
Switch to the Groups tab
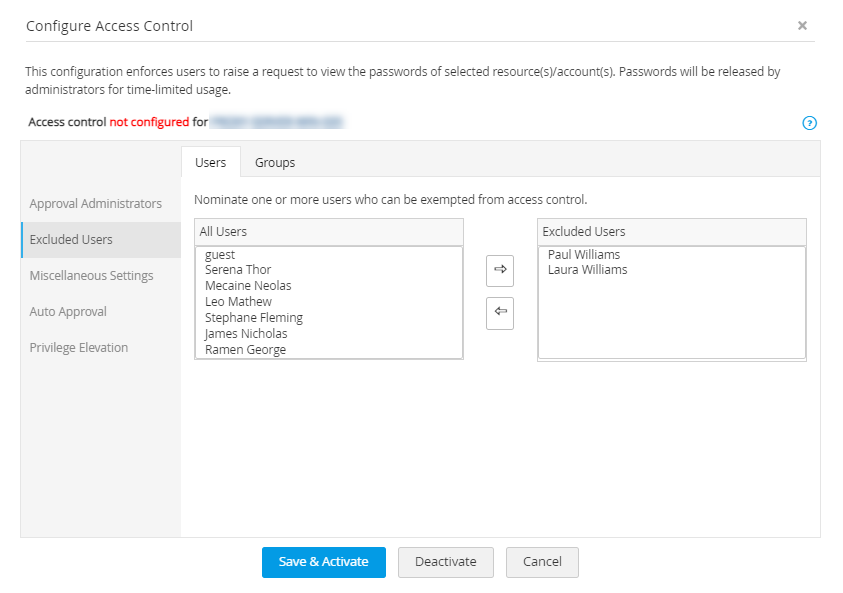coord(275,162)
